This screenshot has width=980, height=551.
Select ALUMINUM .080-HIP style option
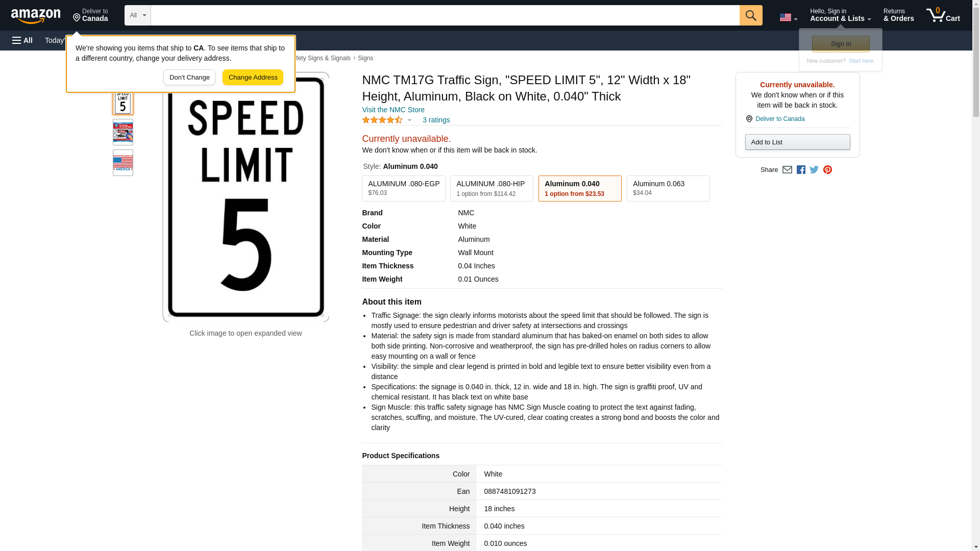[491, 188]
